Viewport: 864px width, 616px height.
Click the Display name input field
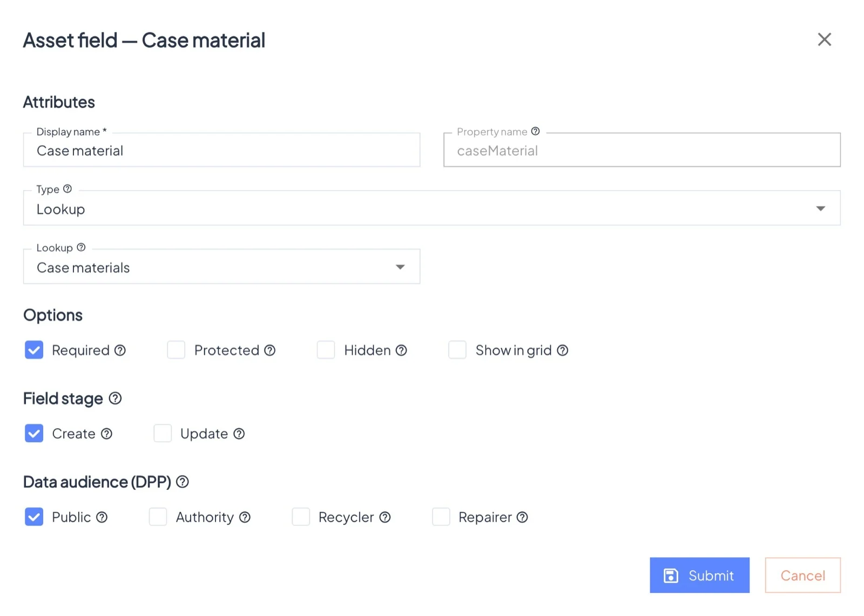coord(221,150)
